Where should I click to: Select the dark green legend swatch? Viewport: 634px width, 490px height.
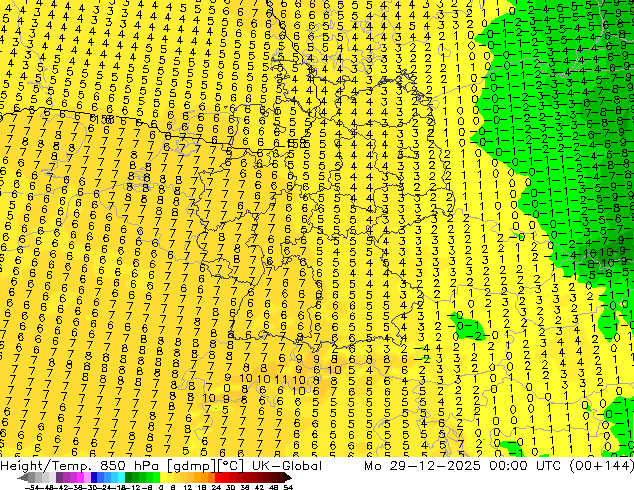[128, 477]
